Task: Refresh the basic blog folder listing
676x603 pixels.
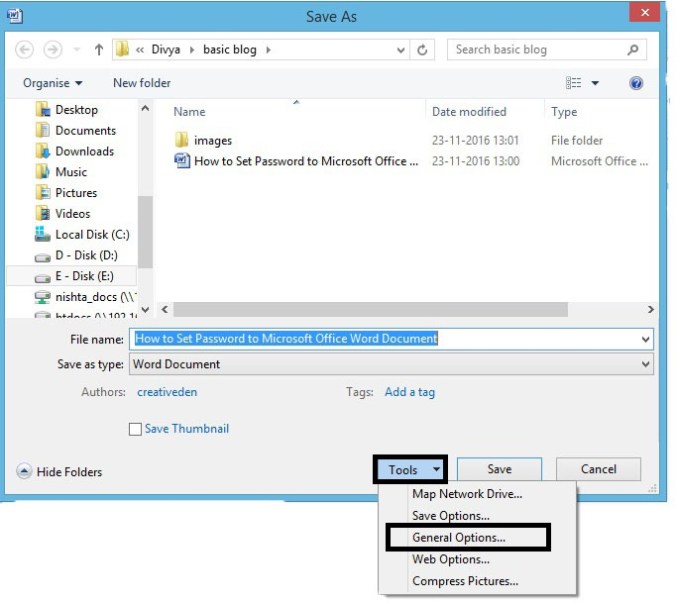Action: pyautogui.click(x=423, y=49)
